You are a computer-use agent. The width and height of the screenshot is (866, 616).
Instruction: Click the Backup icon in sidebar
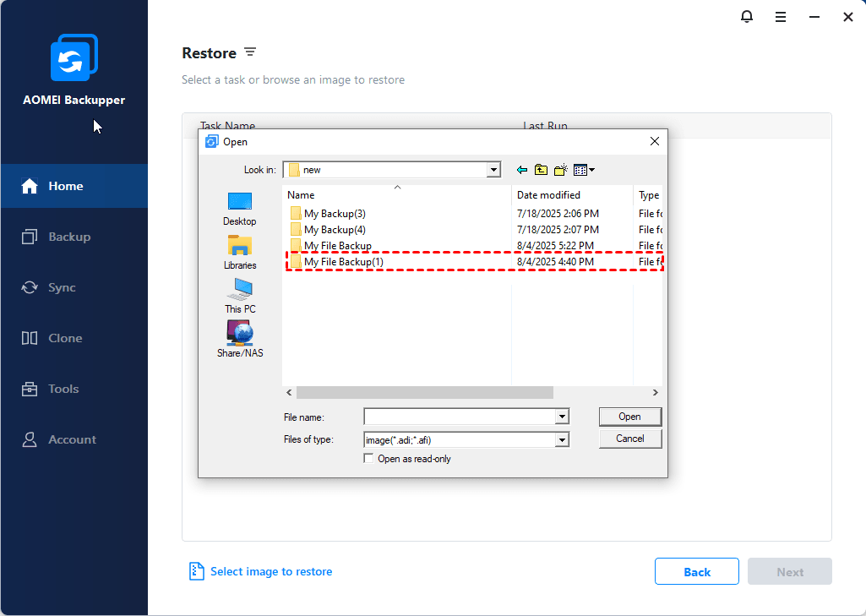point(30,237)
